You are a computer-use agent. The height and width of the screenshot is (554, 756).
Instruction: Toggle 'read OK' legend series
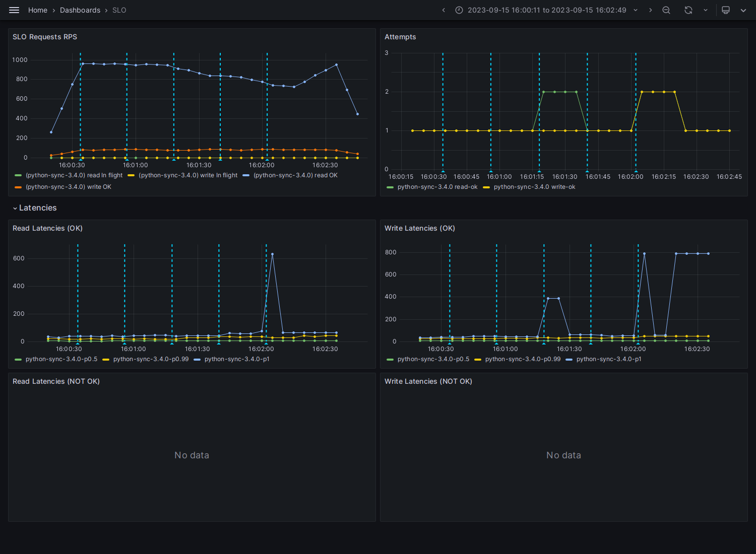[295, 175]
